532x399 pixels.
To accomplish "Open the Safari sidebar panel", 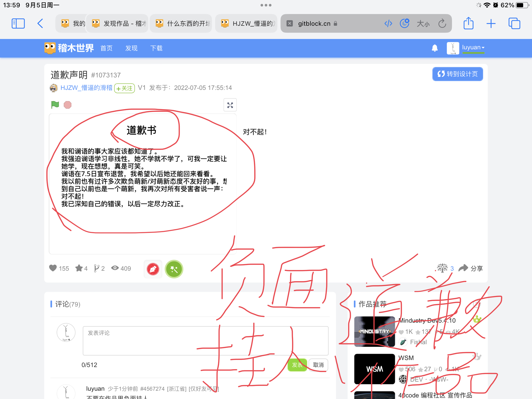I will (18, 24).
